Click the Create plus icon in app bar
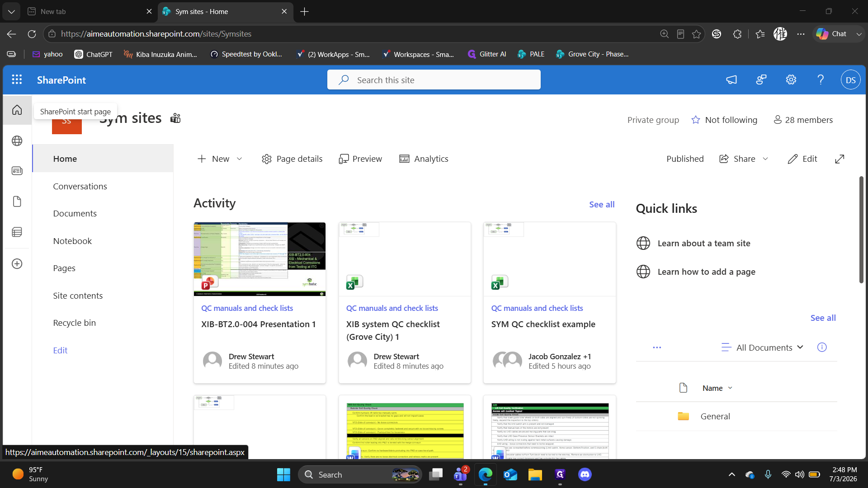This screenshot has width=868, height=488. (17, 264)
